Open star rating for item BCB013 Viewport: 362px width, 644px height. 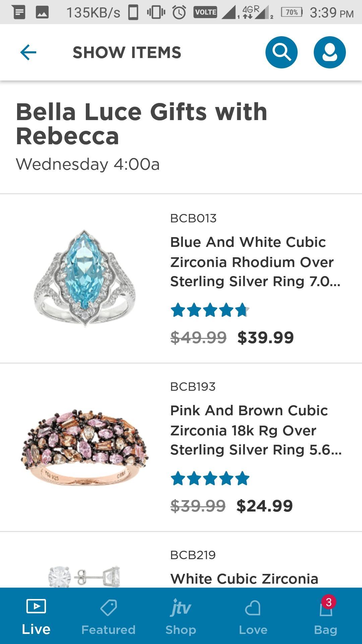tap(210, 310)
